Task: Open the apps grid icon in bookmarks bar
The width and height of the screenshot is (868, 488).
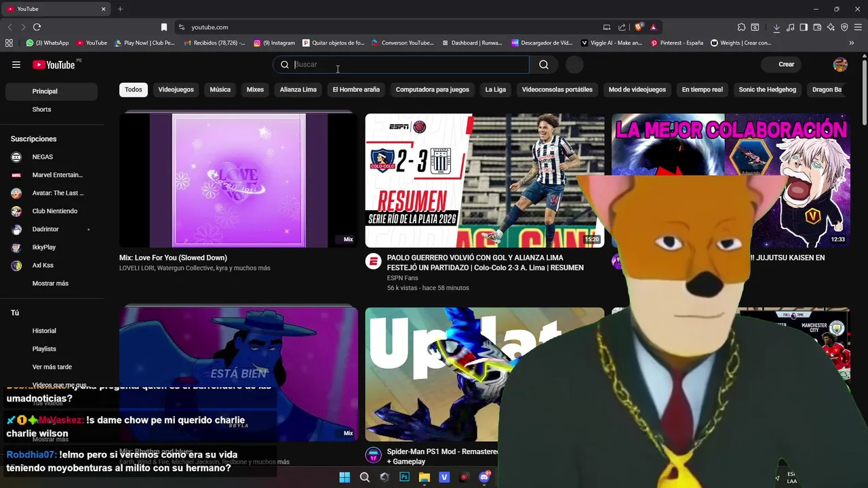Action: (9, 43)
